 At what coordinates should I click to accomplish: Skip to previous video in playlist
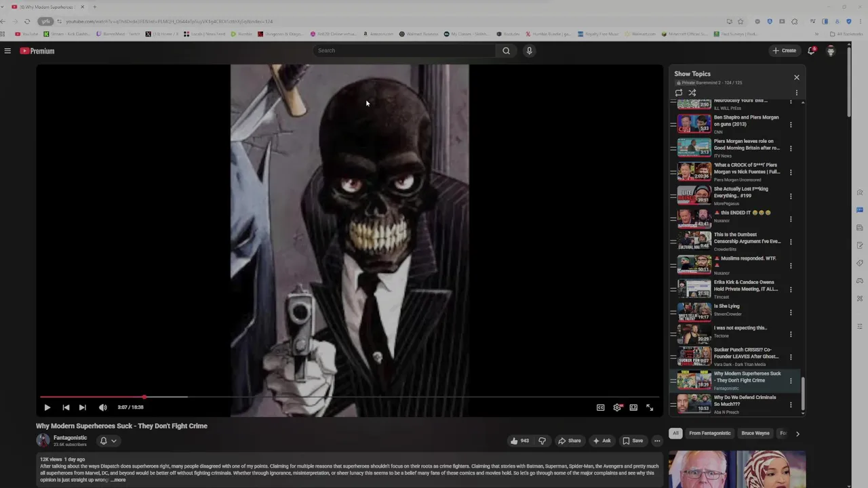[66, 407]
